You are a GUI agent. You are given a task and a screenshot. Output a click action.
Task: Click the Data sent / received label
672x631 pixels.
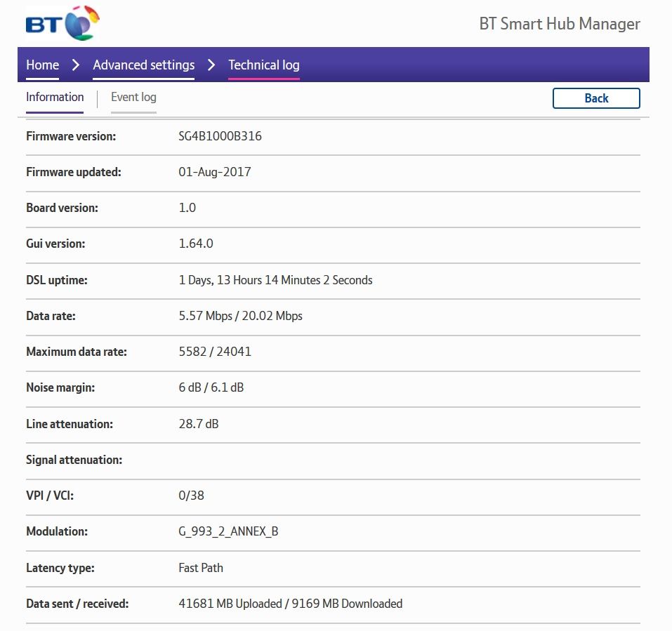coord(77,604)
